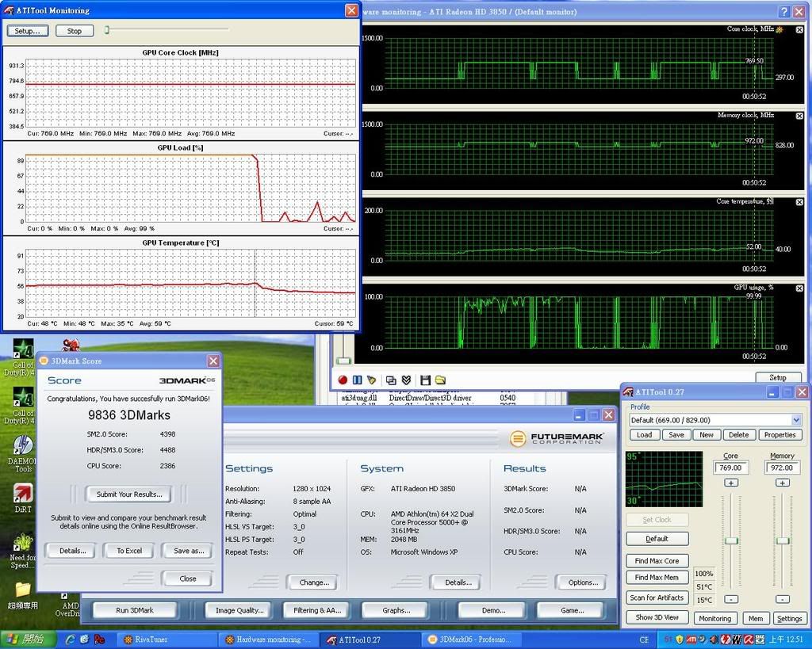
Task: Click the overlapping windows icon in monitoring toolbar
Action: click(x=391, y=380)
